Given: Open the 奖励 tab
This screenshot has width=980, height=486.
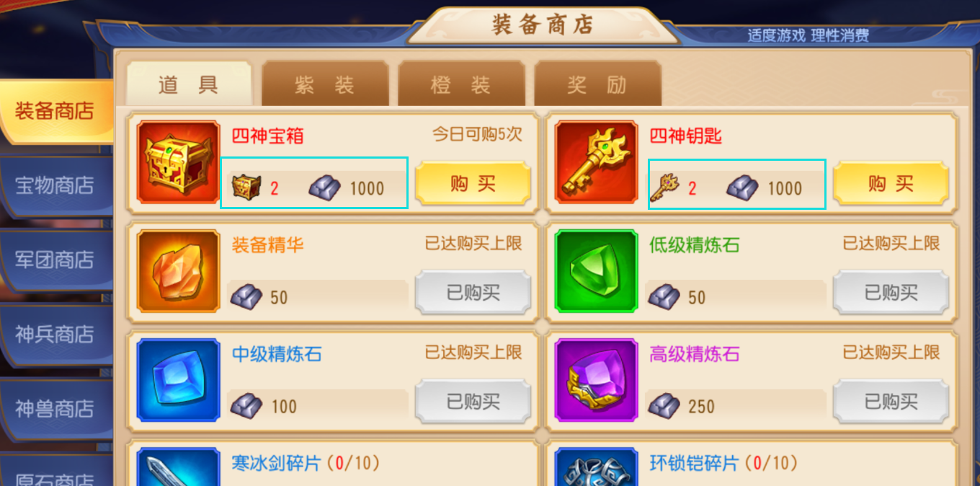Looking at the screenshot, I should point(597,84).
